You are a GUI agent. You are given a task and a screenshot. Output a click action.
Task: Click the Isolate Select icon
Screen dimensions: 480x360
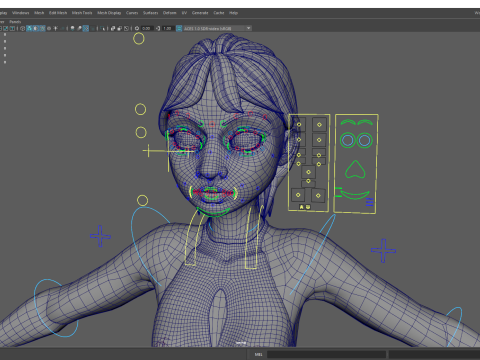click(102, 28)
